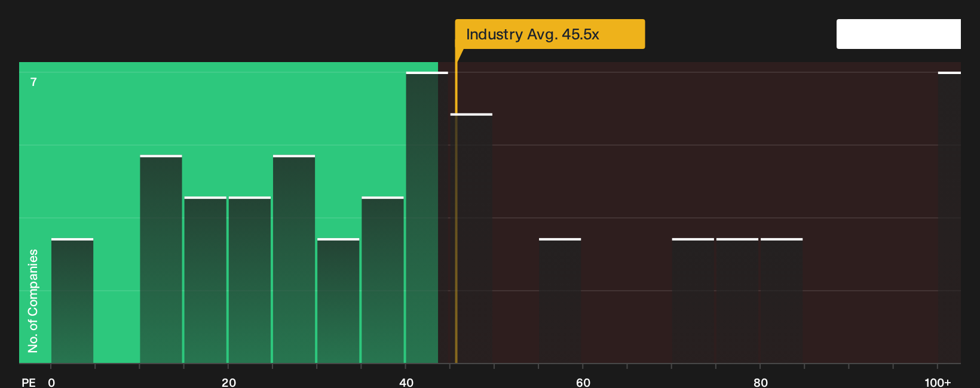Click the bar at PE 75-80

click(737, 301)
